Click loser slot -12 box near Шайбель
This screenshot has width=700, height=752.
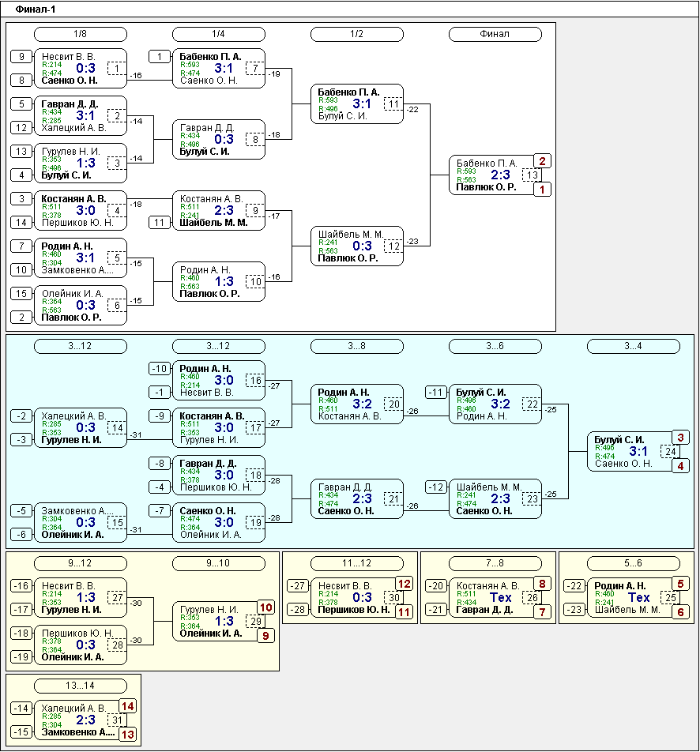click(x=435, y=487)
